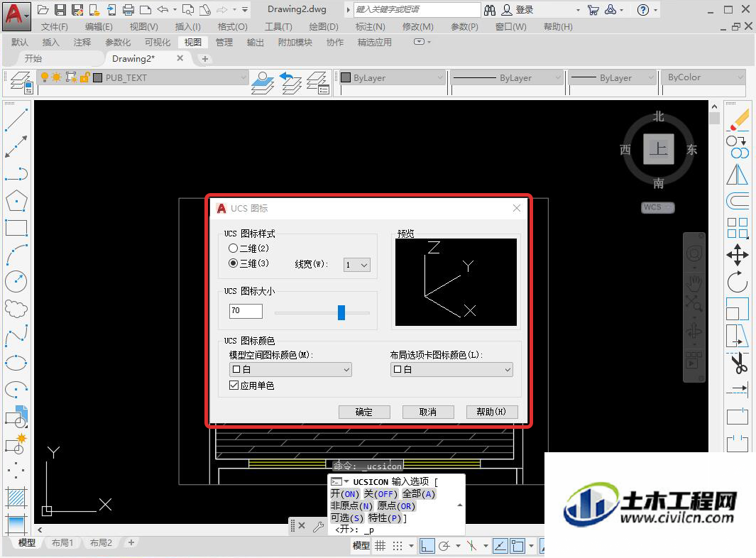Click the 帮助(H) button in UCS dialog

pyautogui.click(x=491, y=412)
